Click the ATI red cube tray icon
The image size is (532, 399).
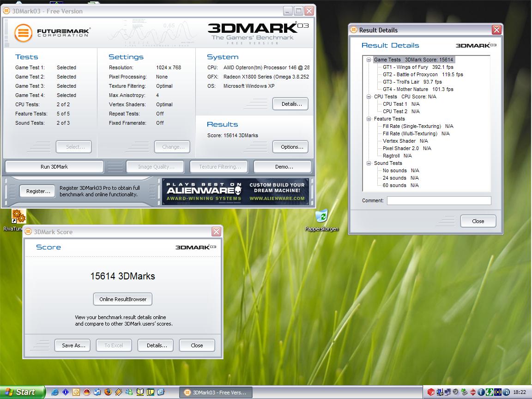click(431, 392)
